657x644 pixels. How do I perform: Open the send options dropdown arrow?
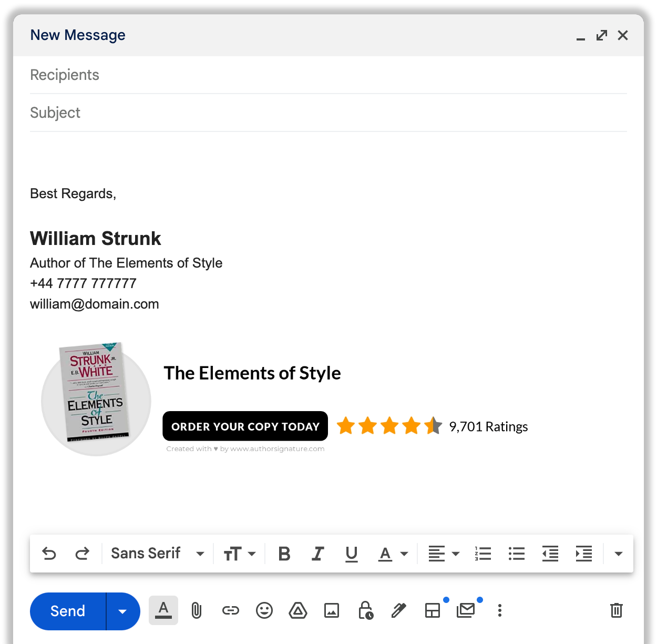pyautogui.click(x=123, y=611)
